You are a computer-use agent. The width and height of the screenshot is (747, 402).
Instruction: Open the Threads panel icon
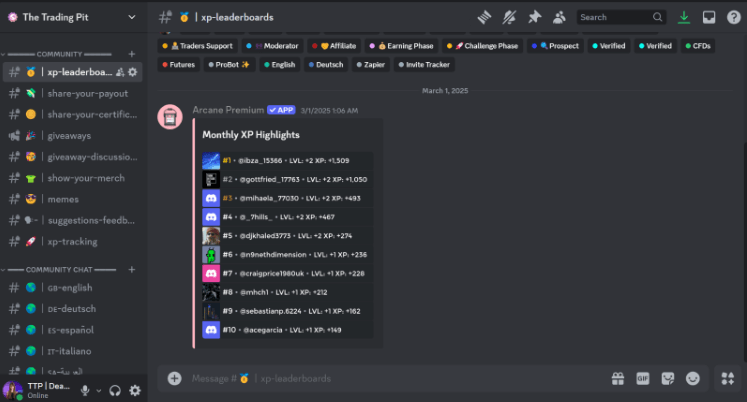tap(485, 17)
